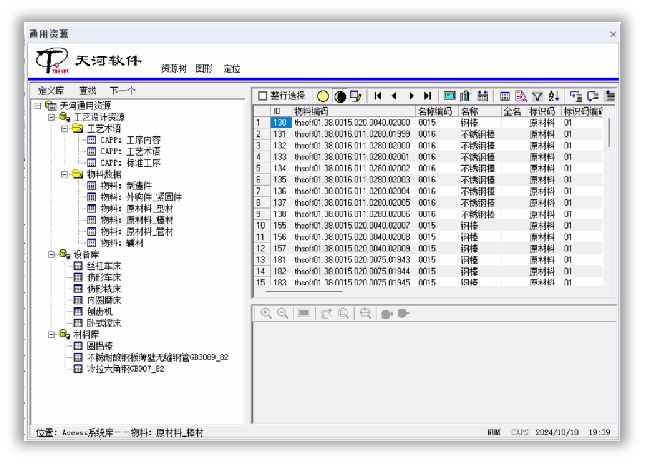Toggle the 整行选择 checkbox
645x463 pixels.
click(262, 96)
